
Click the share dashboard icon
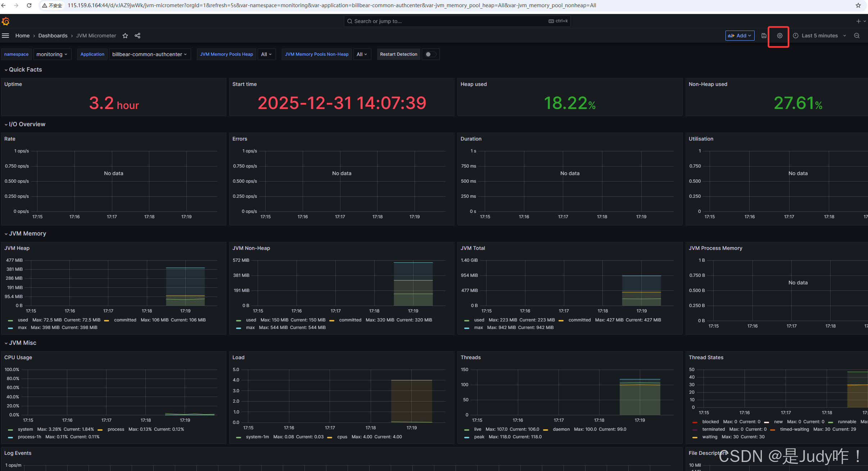(x=137, y=36)
